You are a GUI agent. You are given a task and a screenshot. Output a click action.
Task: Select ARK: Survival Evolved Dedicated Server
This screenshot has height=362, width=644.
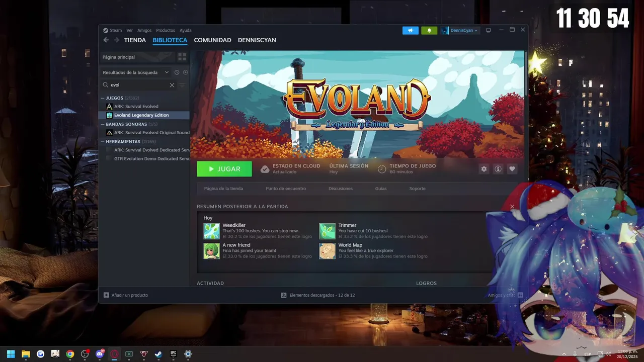coord(144,150)
